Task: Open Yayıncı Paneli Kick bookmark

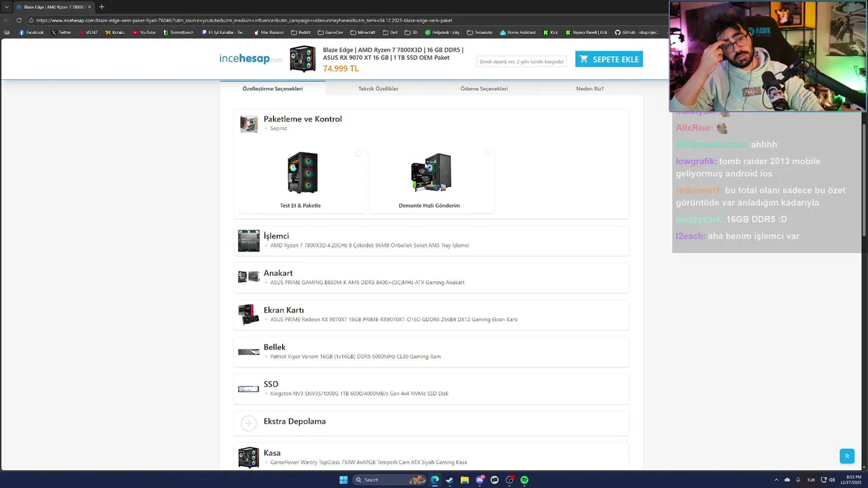Action: click(586, 32)
